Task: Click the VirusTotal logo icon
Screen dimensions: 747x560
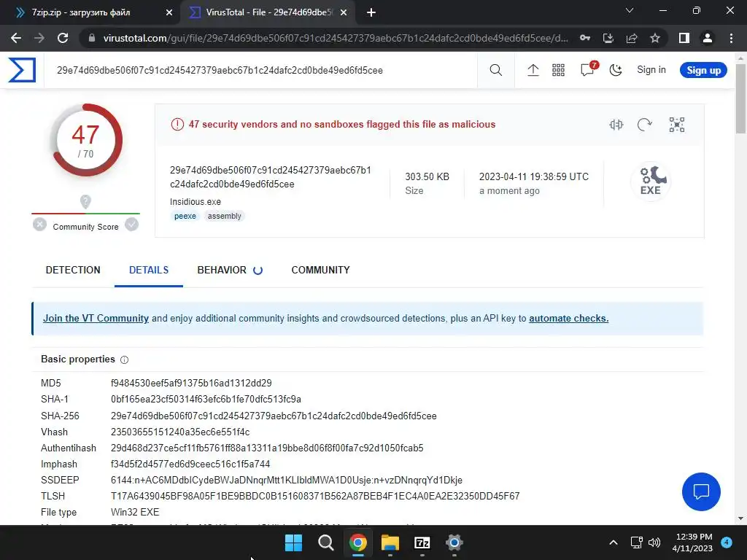Action: pos(22,70)
